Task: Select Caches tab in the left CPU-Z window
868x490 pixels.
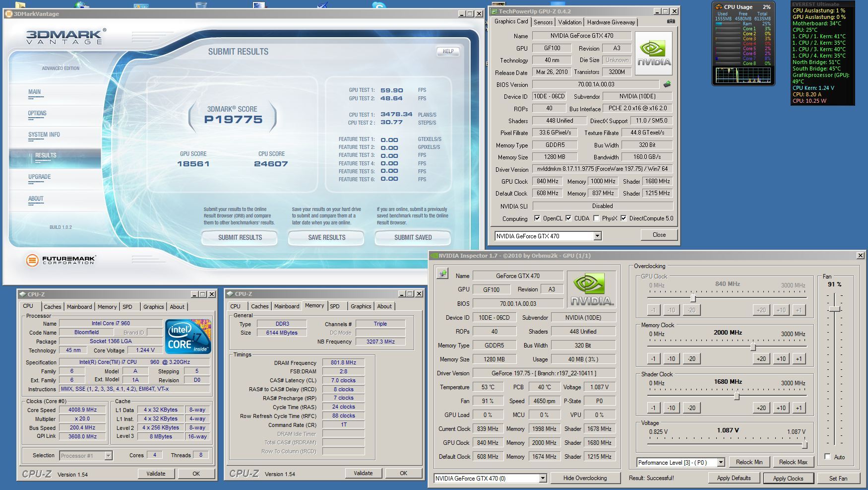Action: [53, 307]
